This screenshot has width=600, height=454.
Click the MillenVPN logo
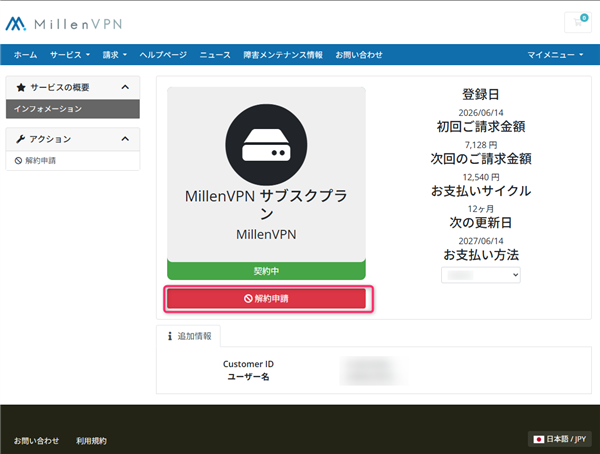64,24
